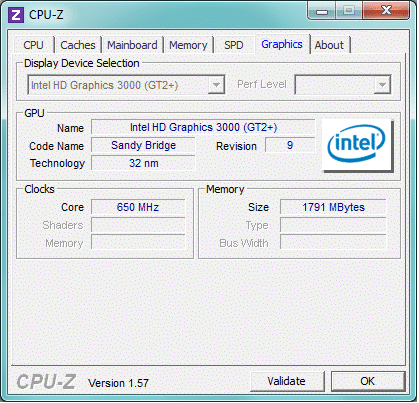Click the empty Shaders clock field
This screenshot has height=403, width=419.
[x=138, y=225]
